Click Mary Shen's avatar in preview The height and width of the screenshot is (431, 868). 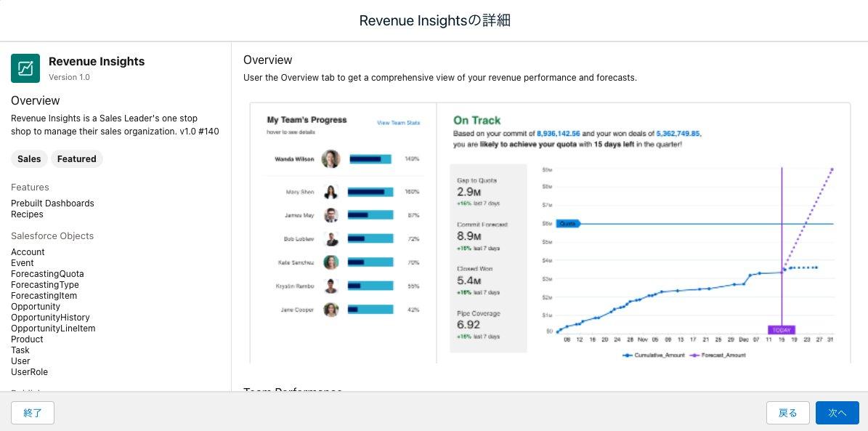coord(331,192)
